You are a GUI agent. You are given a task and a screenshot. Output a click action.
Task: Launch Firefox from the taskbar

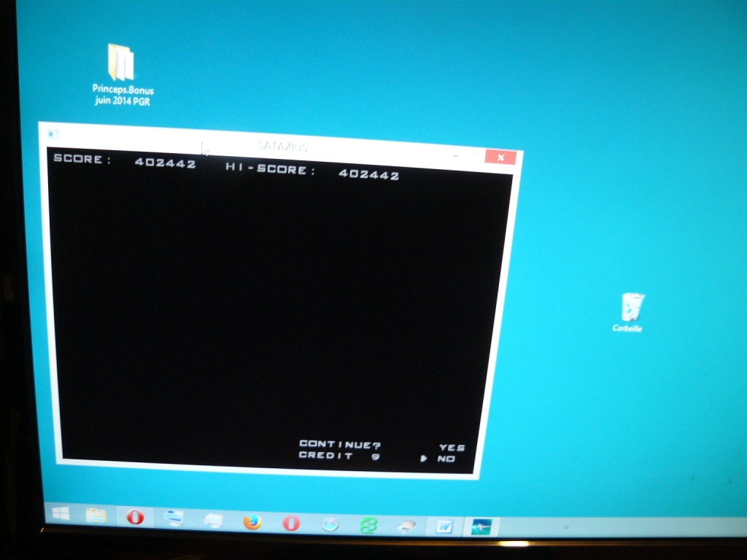[252, 522]
